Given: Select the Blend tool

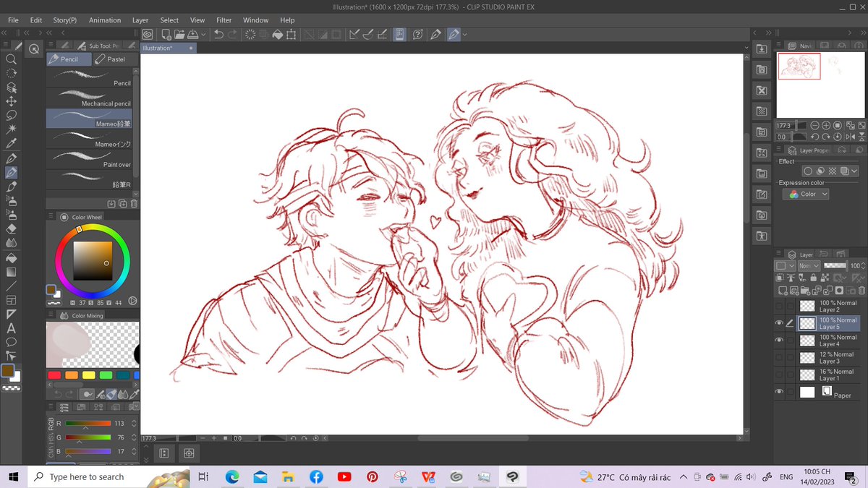Looking at the screenshot, I should coord(11,243).
